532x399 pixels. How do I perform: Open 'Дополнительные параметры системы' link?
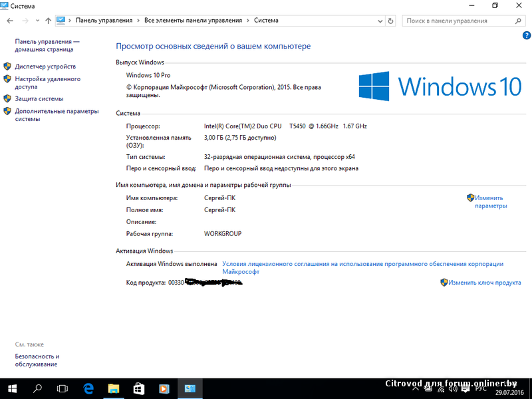click(x=57, y=115)
